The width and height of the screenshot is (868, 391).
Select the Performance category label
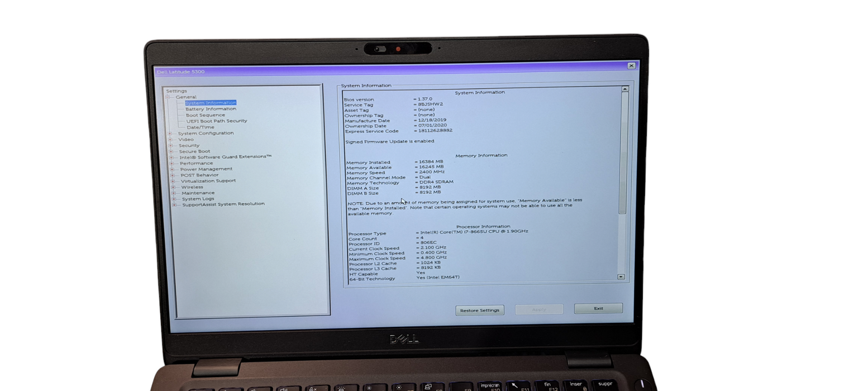pyautogui.click(x=196, y=163)
